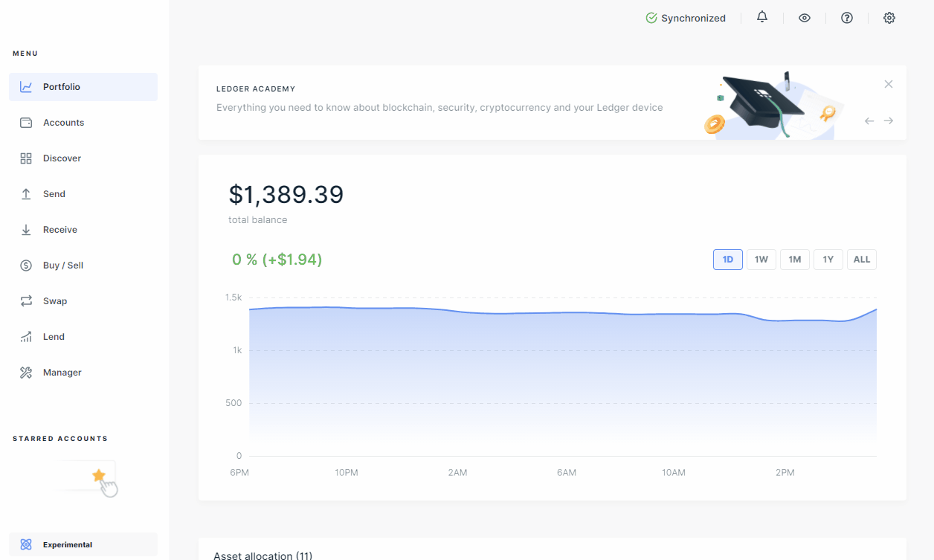Image resolution: width=934 pixels, height=560 pixels.
Task: Open notifications via the bell icon
Action: (x=761, y=17)
